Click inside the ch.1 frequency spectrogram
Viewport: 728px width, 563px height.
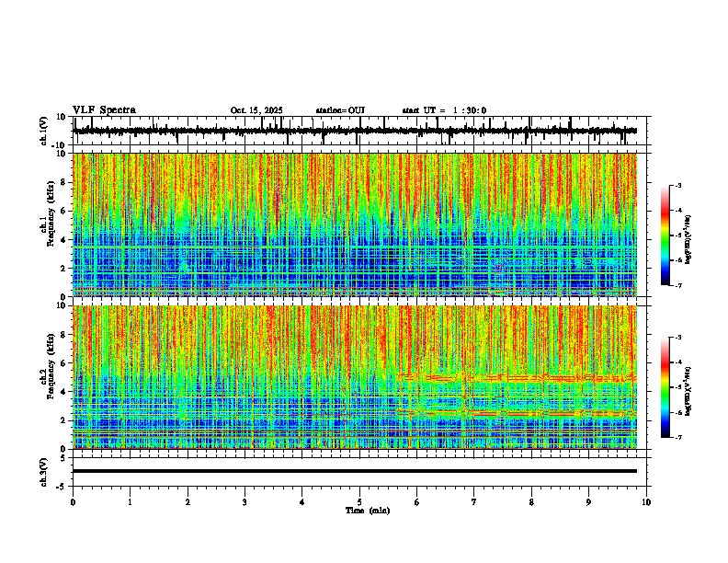[355, 224]
